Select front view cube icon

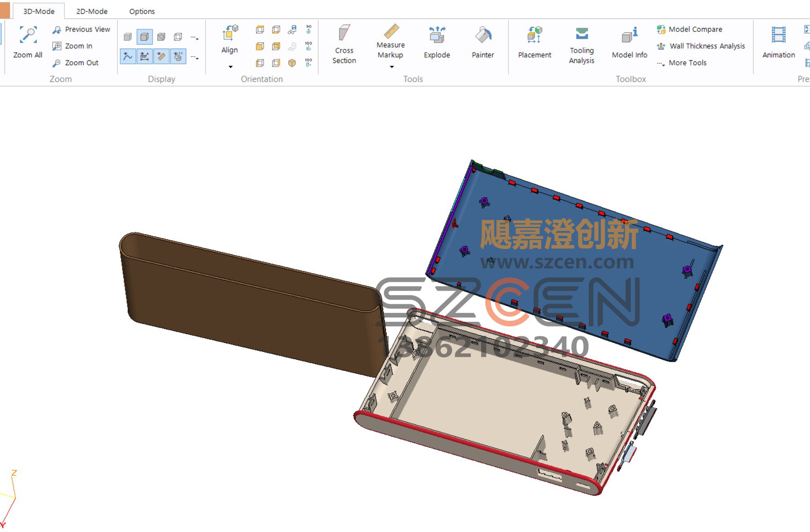point(260,46)
